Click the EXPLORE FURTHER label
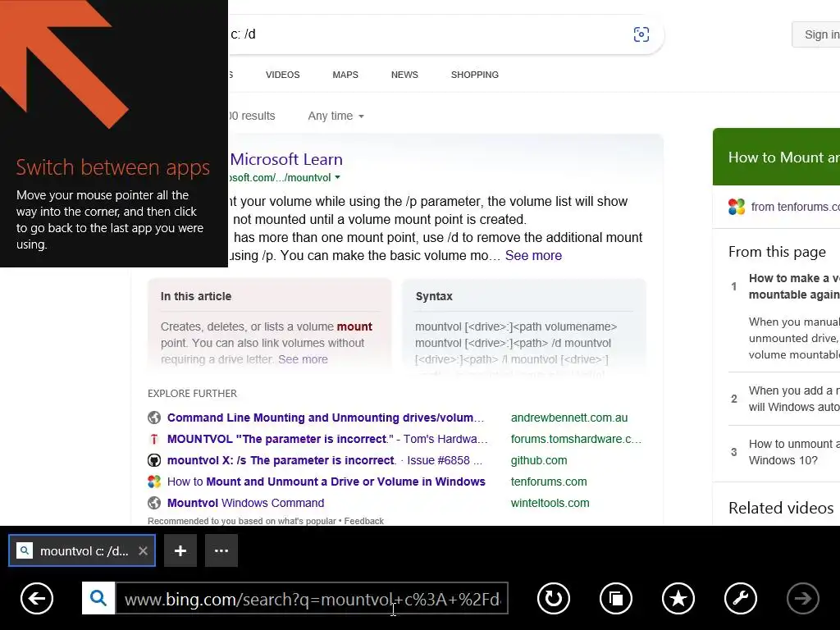840x630 pixels. pos(192,394)
